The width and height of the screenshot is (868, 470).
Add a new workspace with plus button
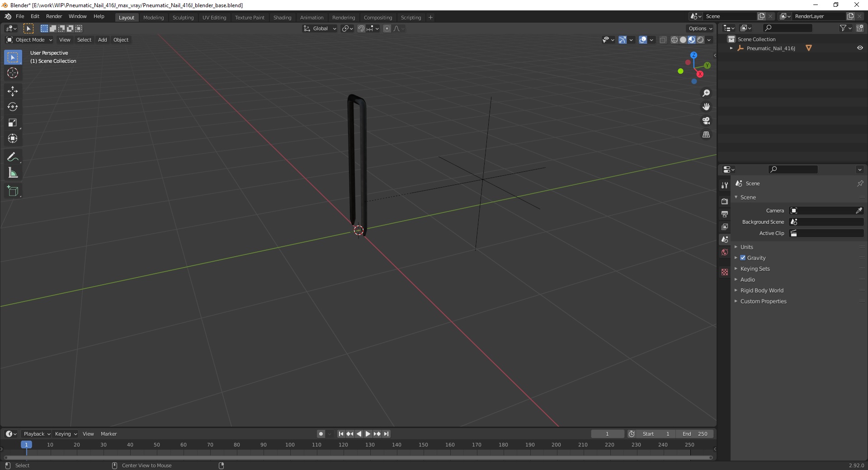tap(430, 18)
